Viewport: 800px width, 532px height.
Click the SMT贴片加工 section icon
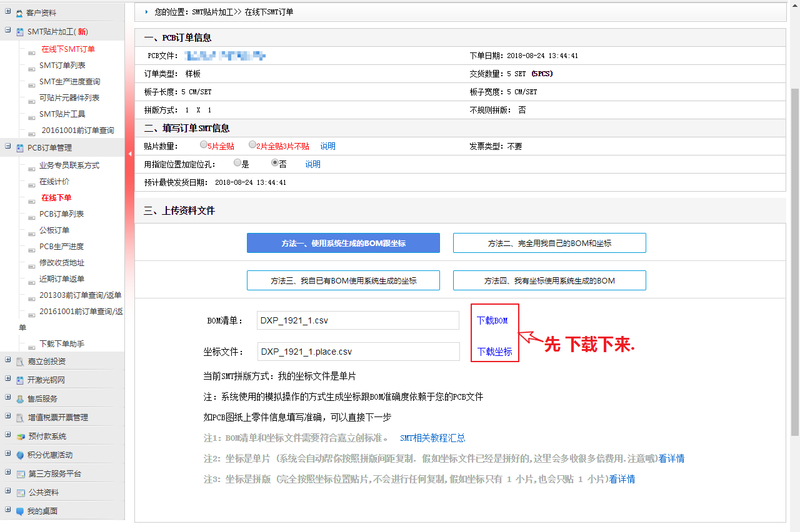pos(21,32)
